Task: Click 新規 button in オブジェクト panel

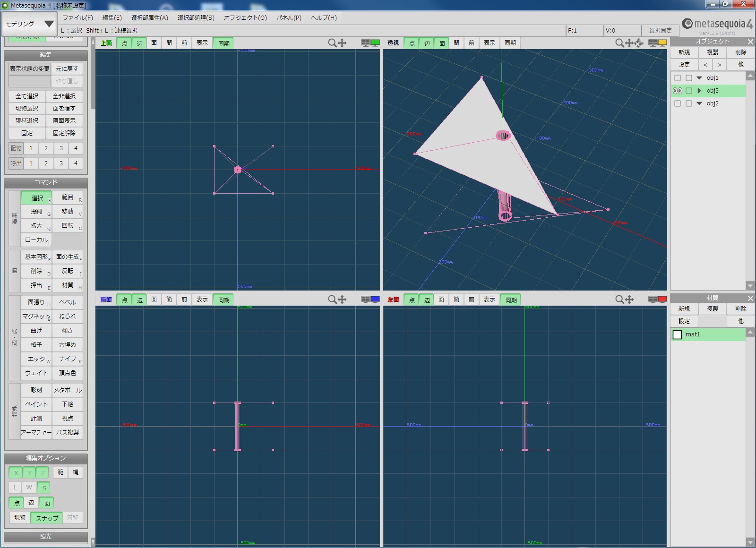Action: (x=684, y=52)
